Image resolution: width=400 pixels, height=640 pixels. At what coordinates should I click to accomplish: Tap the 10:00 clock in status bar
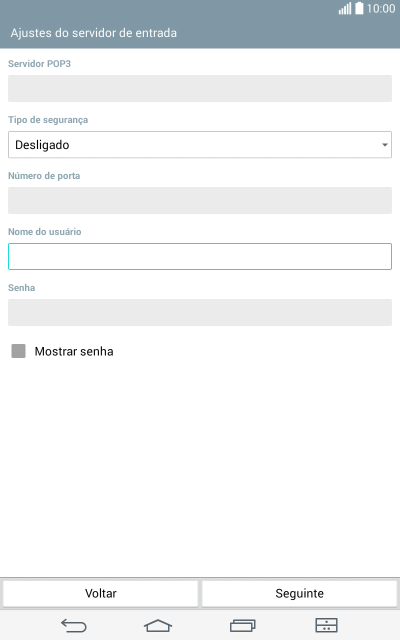[x=381, y=9]
